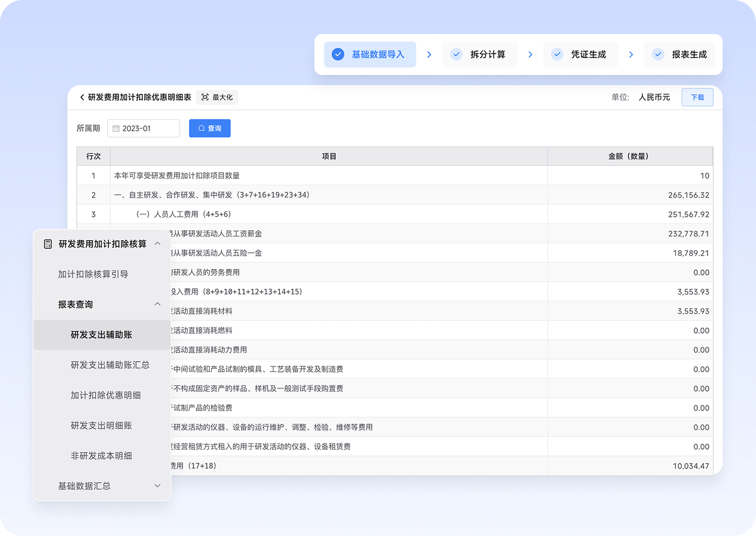Click the checkmark icon on 基础数据导入 step

click(x=338, y=55)
